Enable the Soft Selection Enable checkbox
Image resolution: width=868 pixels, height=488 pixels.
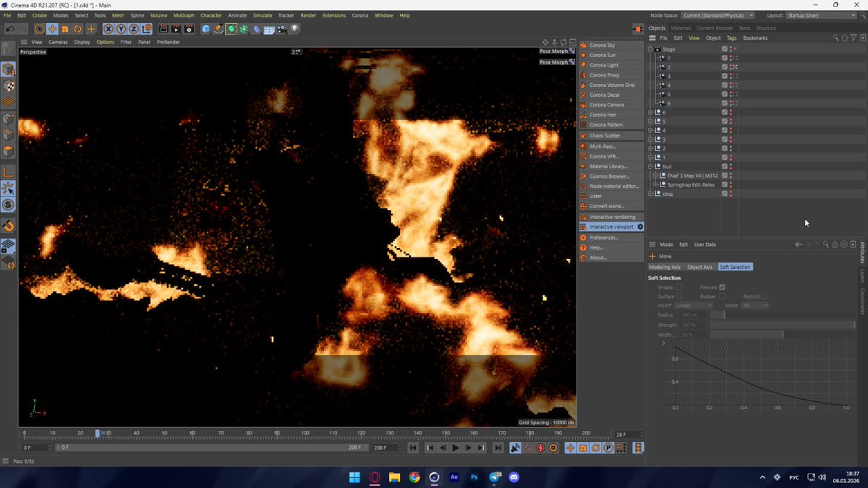[678, 288]
